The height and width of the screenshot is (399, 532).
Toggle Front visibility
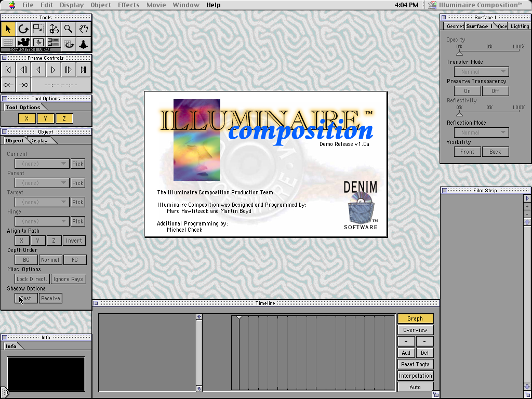[467, 152]
